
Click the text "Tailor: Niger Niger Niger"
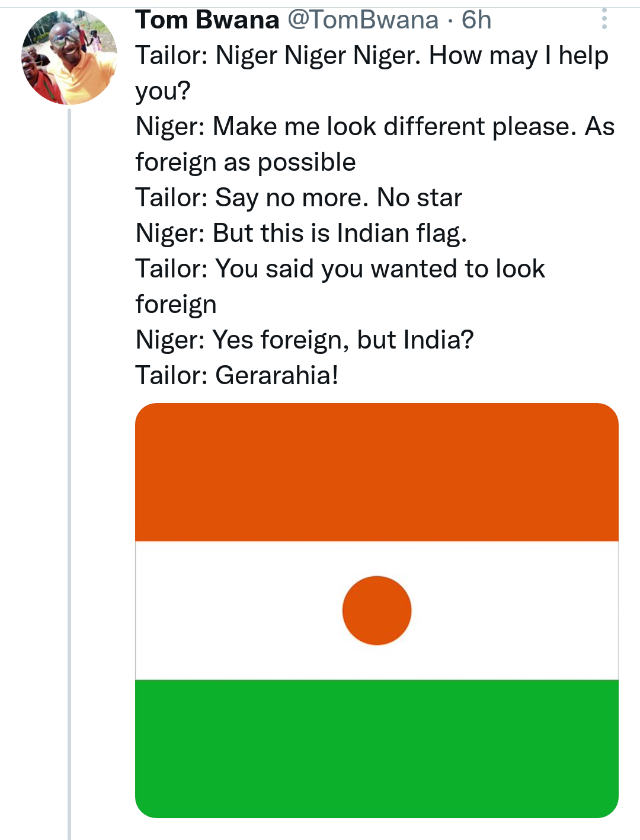click(279, 55)
